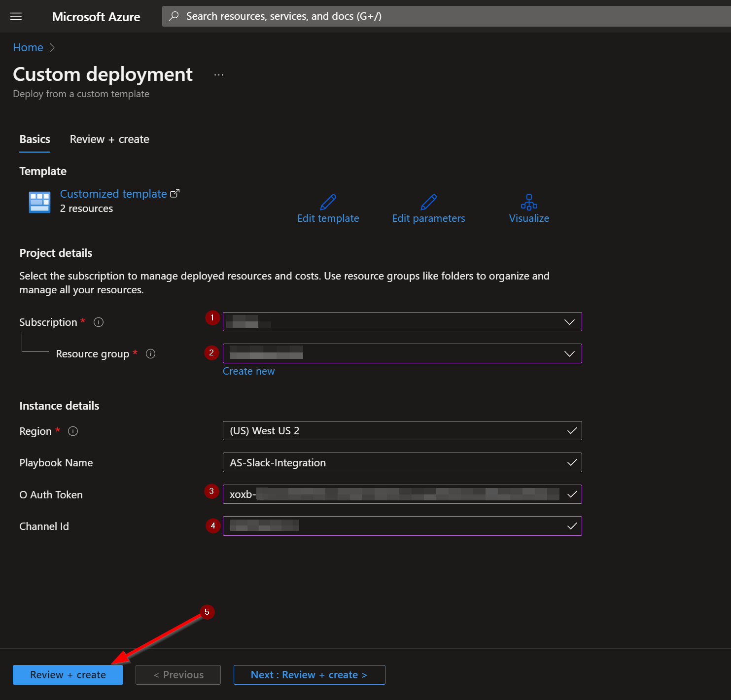Open the Customized template link
The width and height of the screenshot is (731, 700).
click(x=113, y=194)
